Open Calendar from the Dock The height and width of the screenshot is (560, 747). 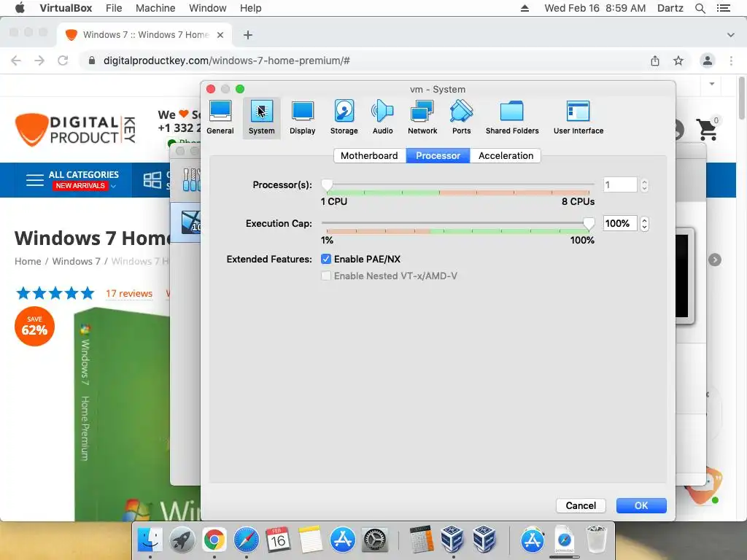[x=278, y=540]
